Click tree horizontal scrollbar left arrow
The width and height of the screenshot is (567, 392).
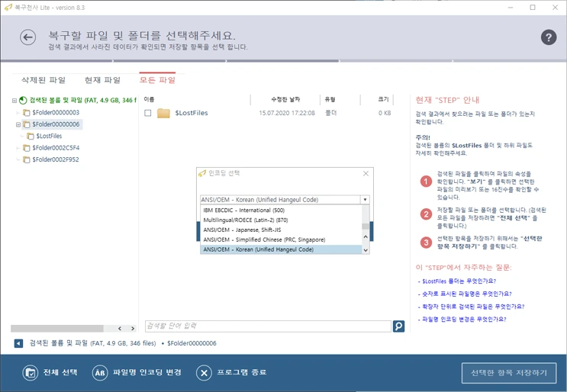[120, 329]
